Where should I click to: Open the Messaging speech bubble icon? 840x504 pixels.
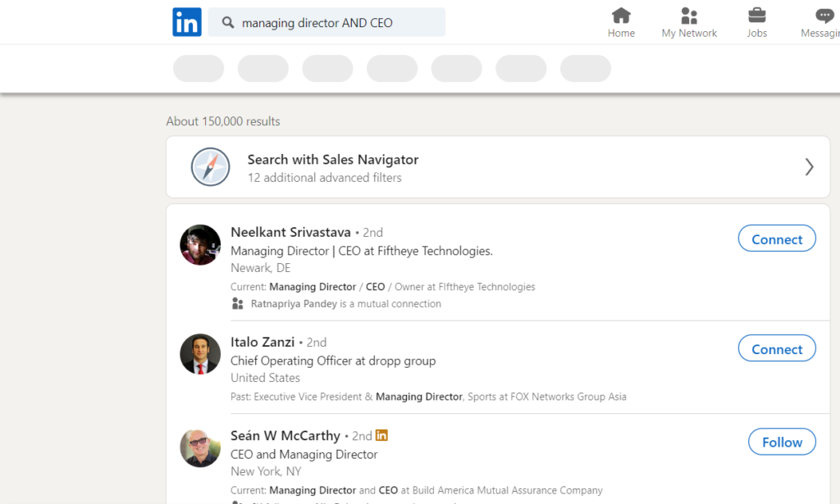coord(824,16)
